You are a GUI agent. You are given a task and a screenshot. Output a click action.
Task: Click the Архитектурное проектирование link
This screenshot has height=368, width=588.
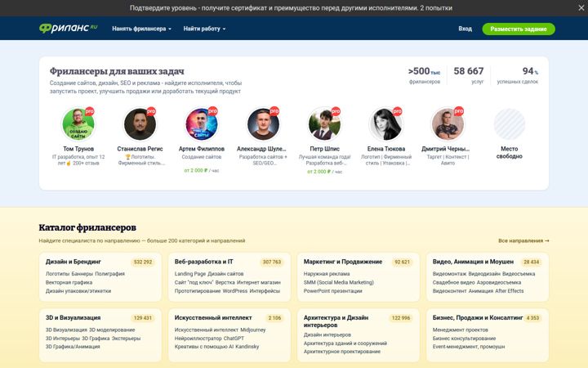point(342,352)
